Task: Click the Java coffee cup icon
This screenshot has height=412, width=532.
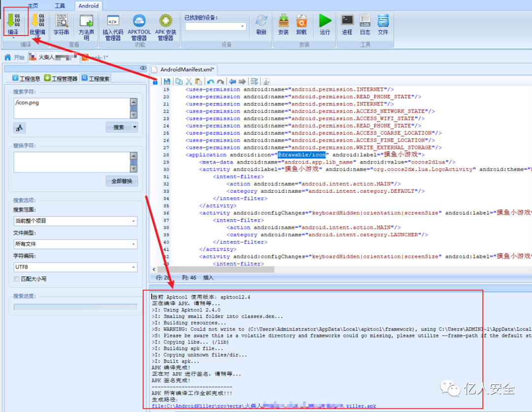Action: point(266,81)
